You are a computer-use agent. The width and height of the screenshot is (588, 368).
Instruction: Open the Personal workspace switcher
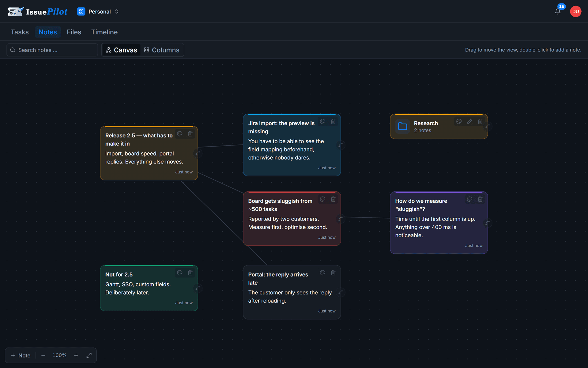[x=98, y=12]
